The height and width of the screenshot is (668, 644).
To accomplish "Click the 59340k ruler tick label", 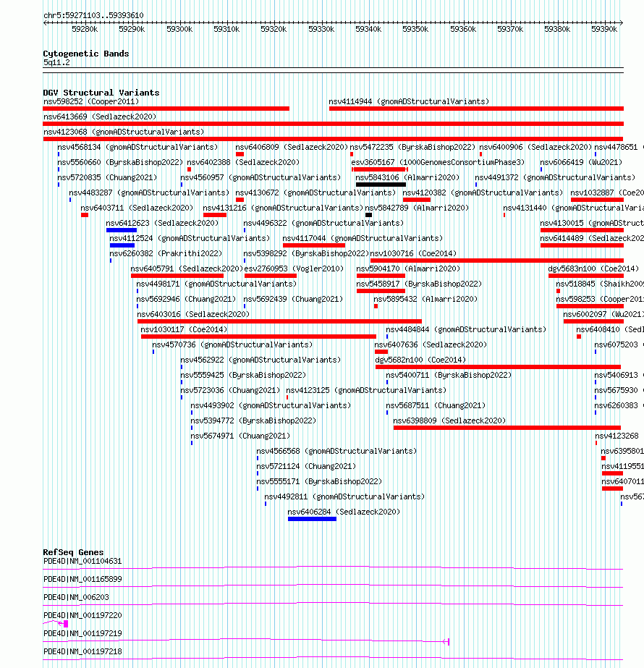I will [x=368, y=29].
